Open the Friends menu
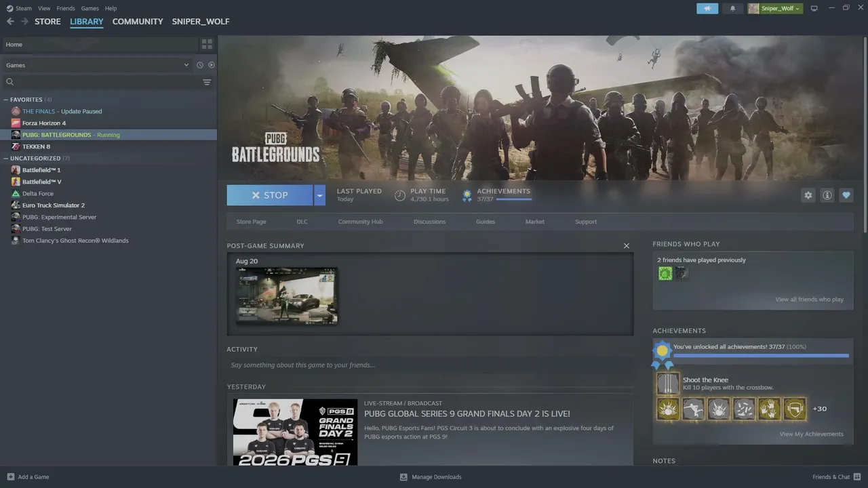868x488 pixels. point(66,8)
